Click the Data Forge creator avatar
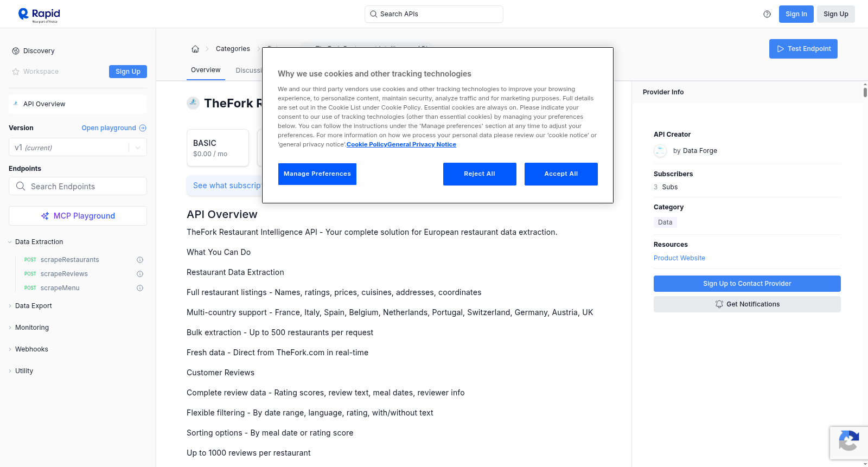This screenshot has height=467, width=868. [x=660, y=151]
